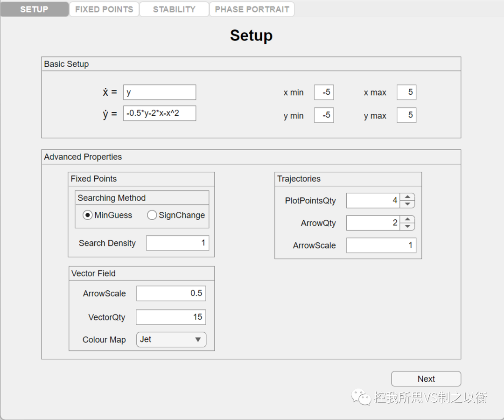Edit the Trajectories ArrowScale field

click(x=381, y=245)
